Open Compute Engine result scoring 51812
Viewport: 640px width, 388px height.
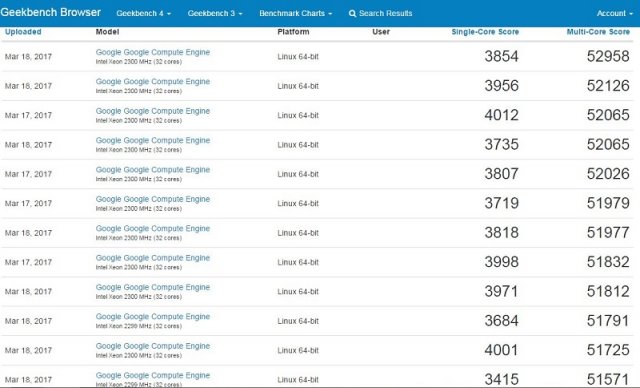153,287
